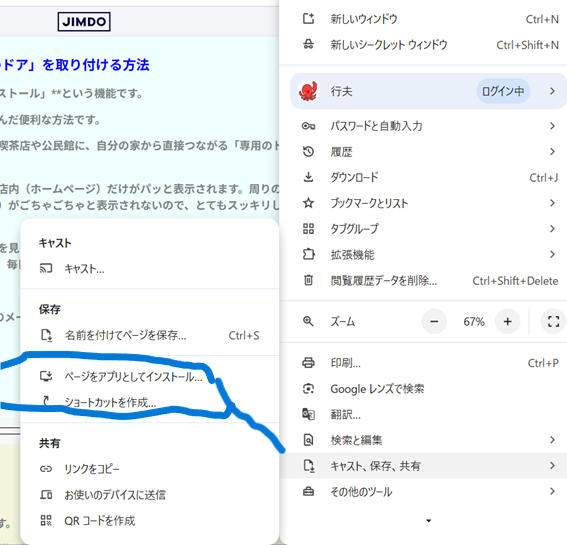Click the password key icon
Image resolution: width=567 pixels, height=545 pixels.
(x=308, y=126)
